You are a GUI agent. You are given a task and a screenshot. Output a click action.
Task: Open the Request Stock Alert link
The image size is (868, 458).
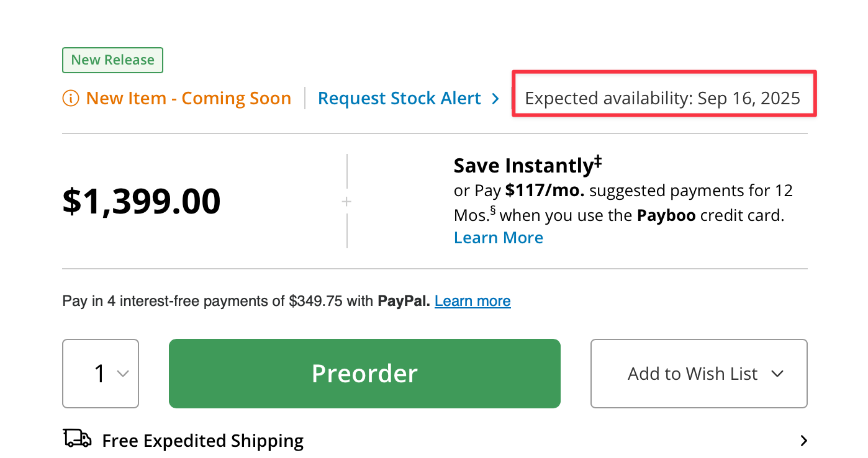pyautogui.click(x=399, y=99)
